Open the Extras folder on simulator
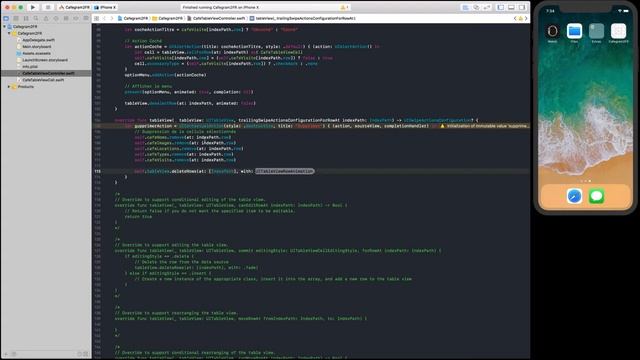 tap(596, 31)
